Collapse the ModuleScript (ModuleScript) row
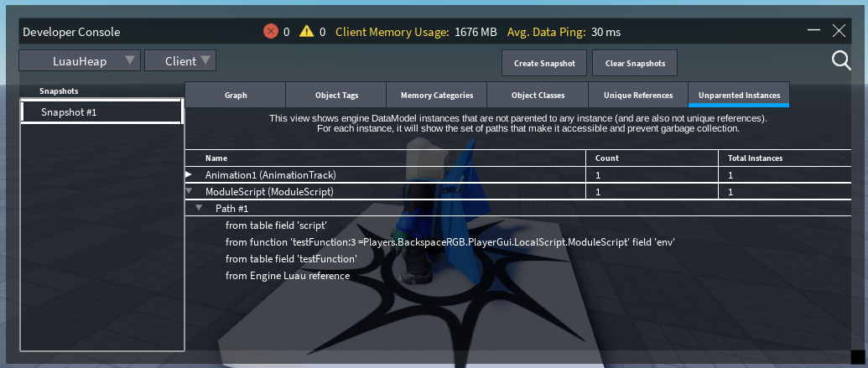Screen dimensions: 868x368 pyautogui.click(x=189, y=191)
